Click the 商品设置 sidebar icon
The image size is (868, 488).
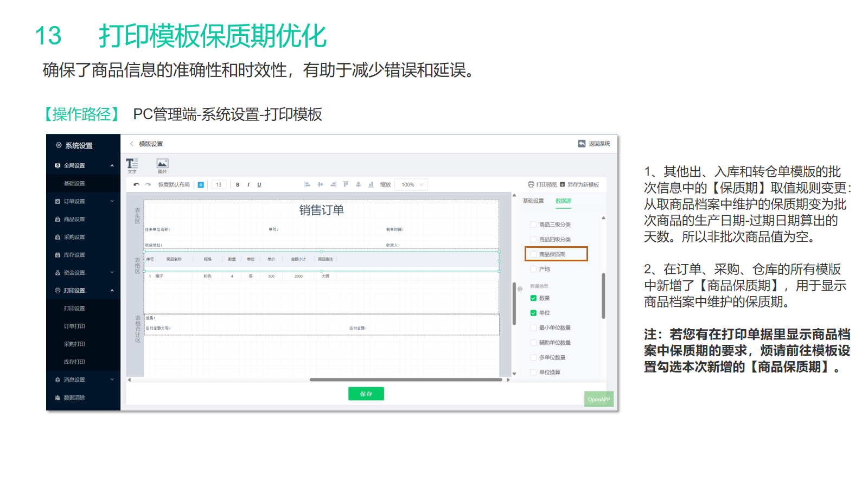click(x=58, y=220)
